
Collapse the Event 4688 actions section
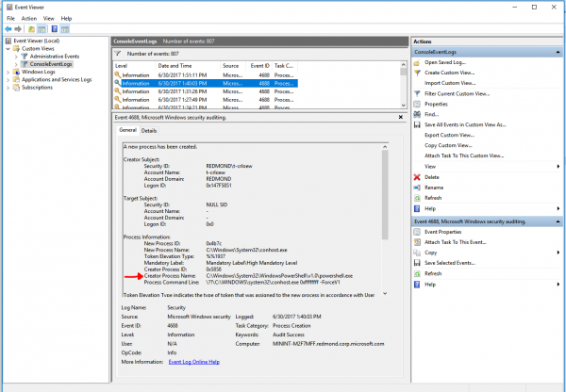[558, 221]
